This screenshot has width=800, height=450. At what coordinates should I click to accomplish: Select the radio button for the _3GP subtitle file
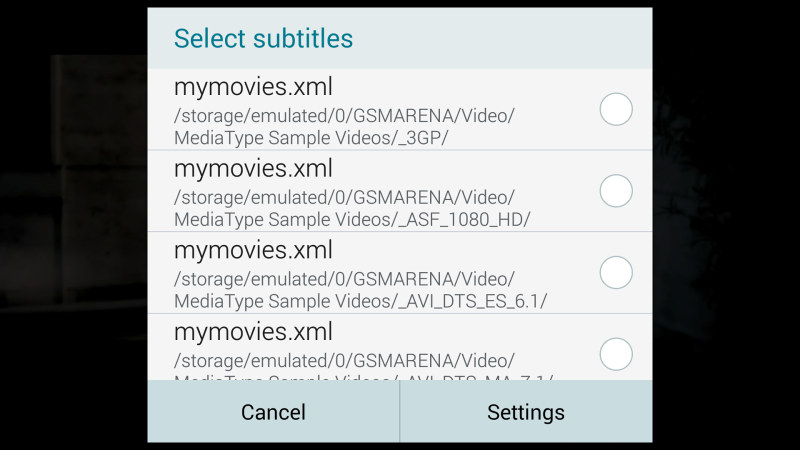click(x=616, y=109)
